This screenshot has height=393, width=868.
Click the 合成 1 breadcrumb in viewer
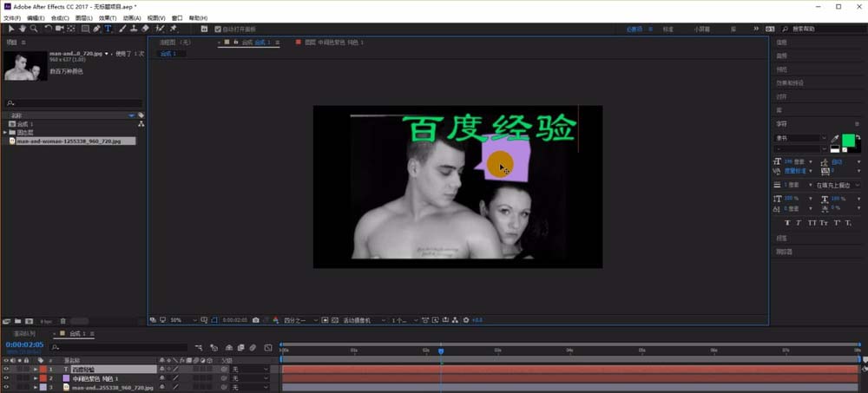(x=168, y=54)
